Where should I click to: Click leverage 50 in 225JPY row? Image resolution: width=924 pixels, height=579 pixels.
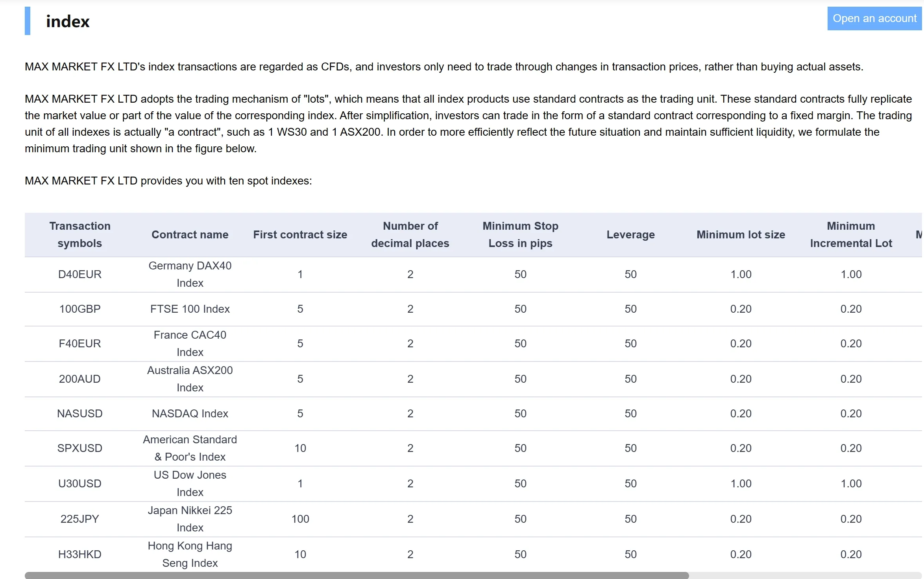[x=631, y=519]
